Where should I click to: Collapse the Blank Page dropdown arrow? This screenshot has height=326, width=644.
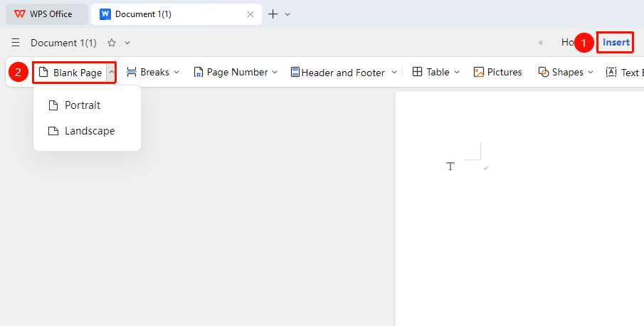111,73
